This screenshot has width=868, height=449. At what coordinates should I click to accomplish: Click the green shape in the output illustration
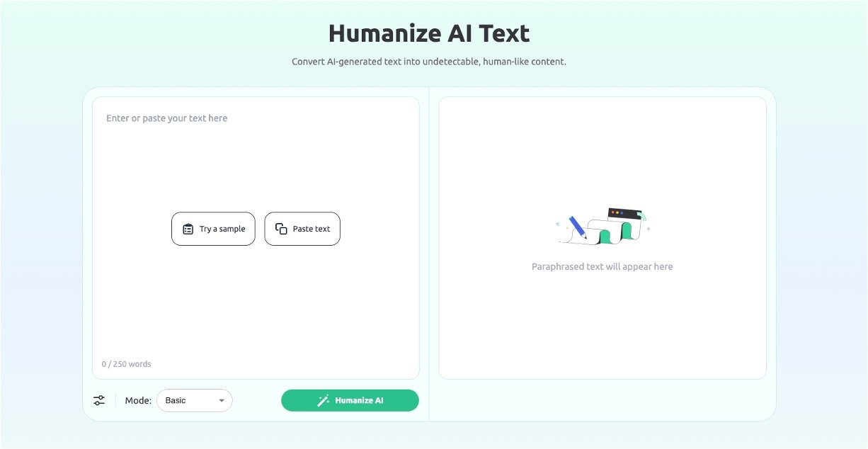627,232
